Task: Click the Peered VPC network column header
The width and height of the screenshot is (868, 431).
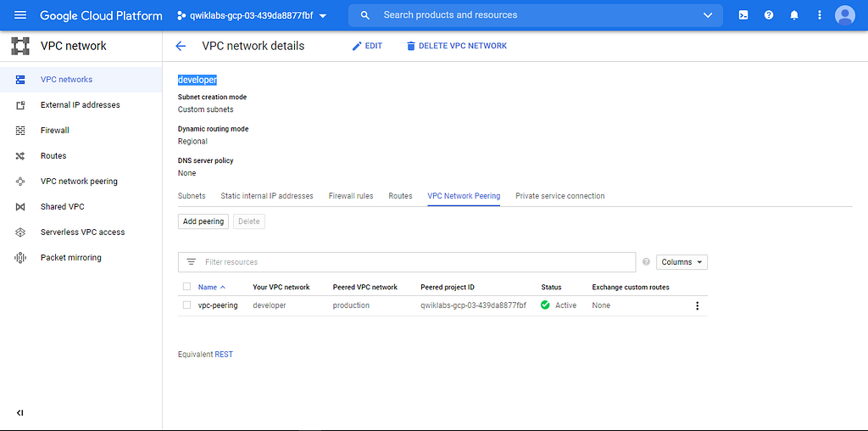Action: click(x=364, y=287)
